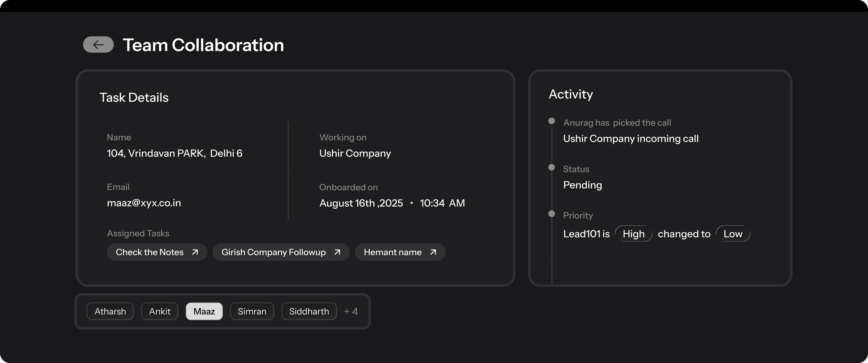This screenshot has width=868, height=363.
Task: Select the Ankit member chip
Action: tap(159, 311)
